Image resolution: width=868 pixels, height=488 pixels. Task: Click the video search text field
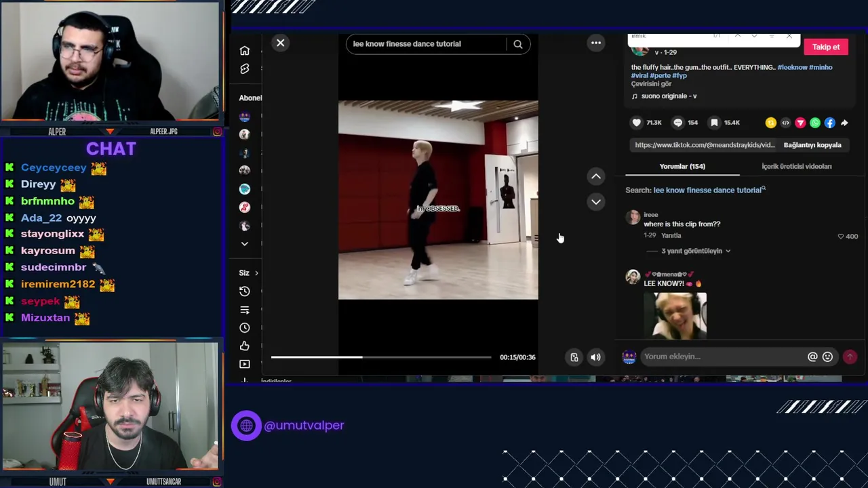(426, 44)
